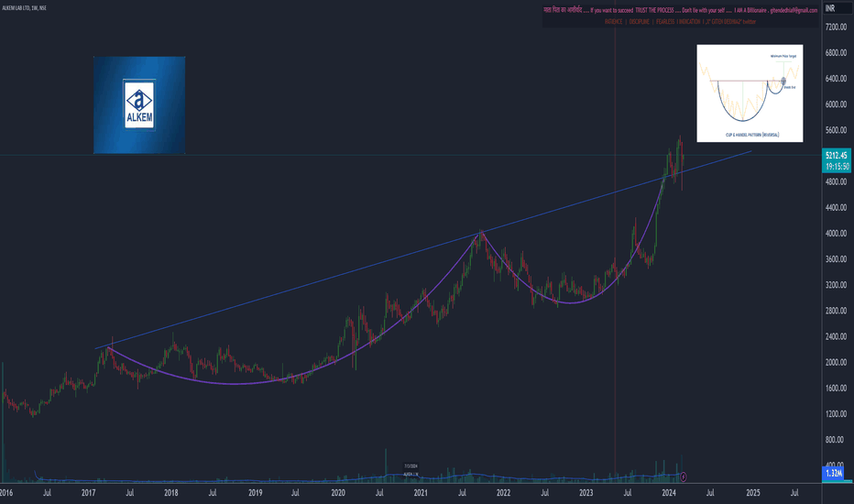Image resolution: width=854 pixels, height=504 pixels.
Task: Click the 2022 label on time axis
Action: click(x=503, y=493)
